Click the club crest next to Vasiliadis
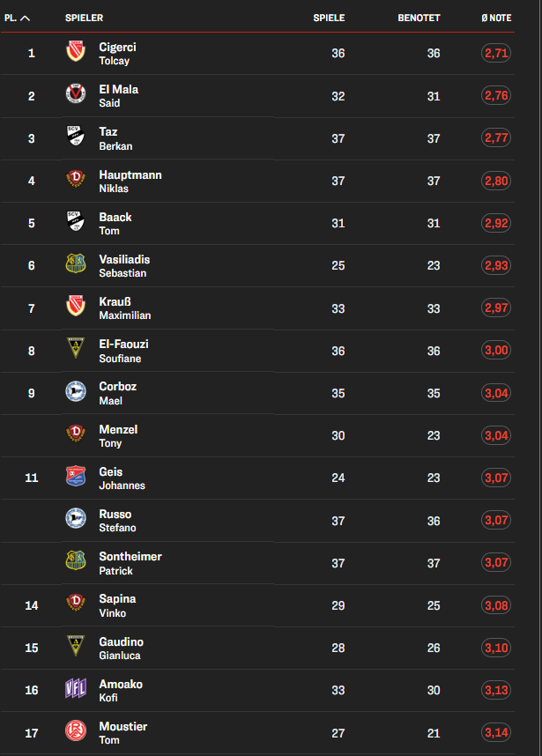The width and height of the screenshot is (542, 756). 76,265
